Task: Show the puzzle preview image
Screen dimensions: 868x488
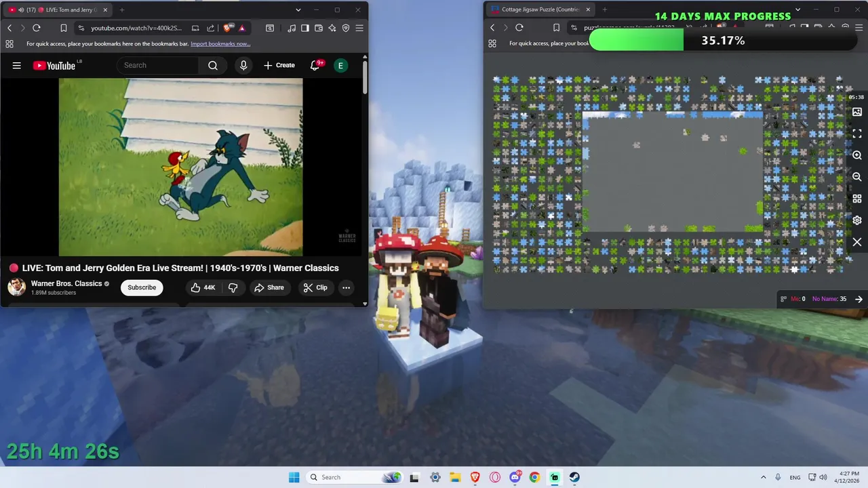Action: (857, 112)
